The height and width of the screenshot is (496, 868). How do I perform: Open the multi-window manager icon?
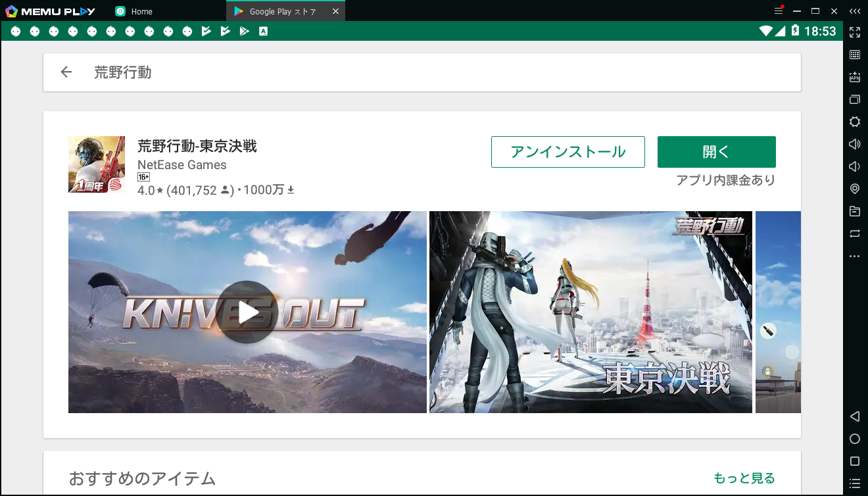[855, 99]
